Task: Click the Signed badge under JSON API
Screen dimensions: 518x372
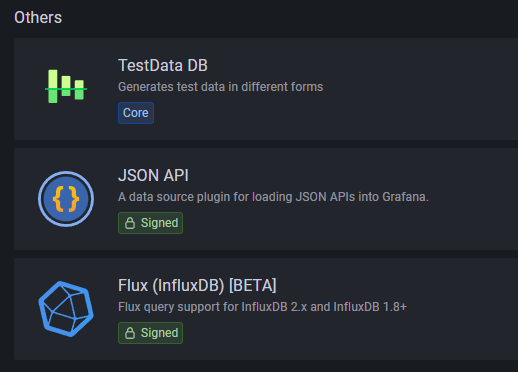Action: pyautogui.click(x=150, y=223)
